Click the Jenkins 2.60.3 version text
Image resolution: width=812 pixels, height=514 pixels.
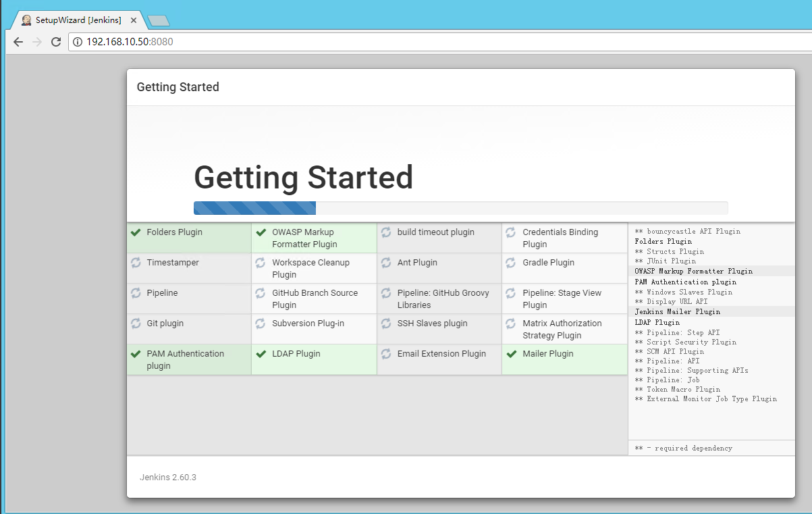point(168,478)
